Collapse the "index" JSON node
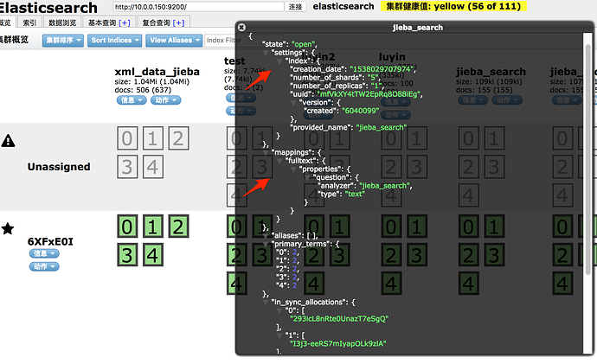Image resolution: width=597 pixels, height=364 pixels. click(x=279, y=61)
